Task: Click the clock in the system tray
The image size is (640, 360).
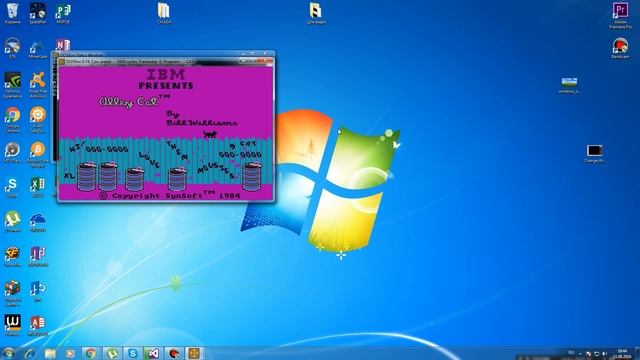Action: coord(622,353)
